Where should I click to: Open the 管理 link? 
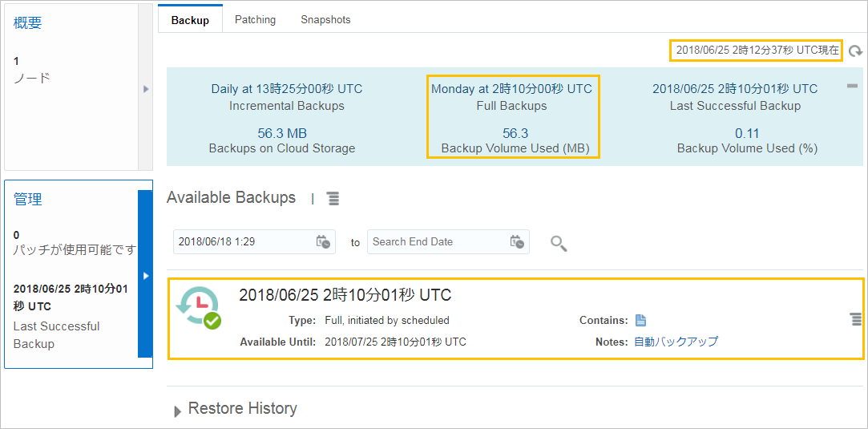(x=28, y=200)
